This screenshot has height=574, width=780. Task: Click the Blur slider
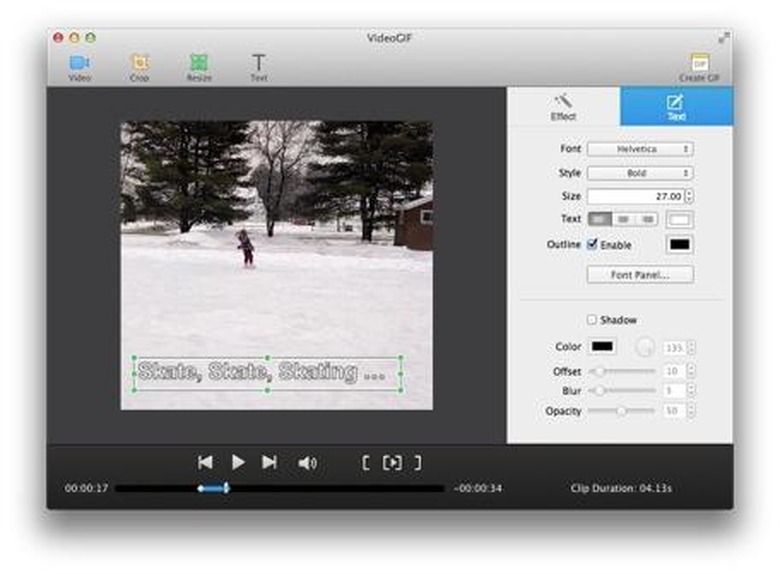pos(622,391)
